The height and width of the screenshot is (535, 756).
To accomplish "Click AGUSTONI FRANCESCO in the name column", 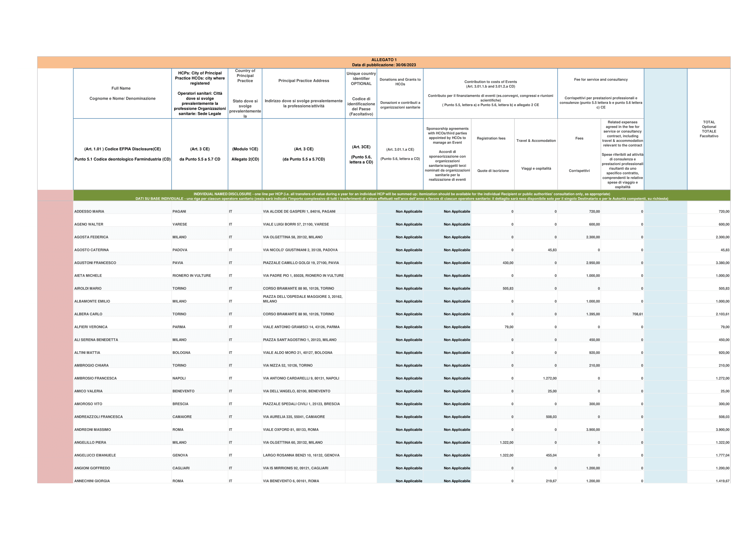I will click(95, 263).
